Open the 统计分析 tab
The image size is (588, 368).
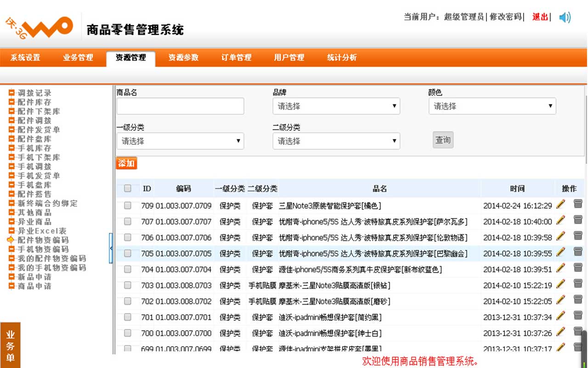pos(341,57)
